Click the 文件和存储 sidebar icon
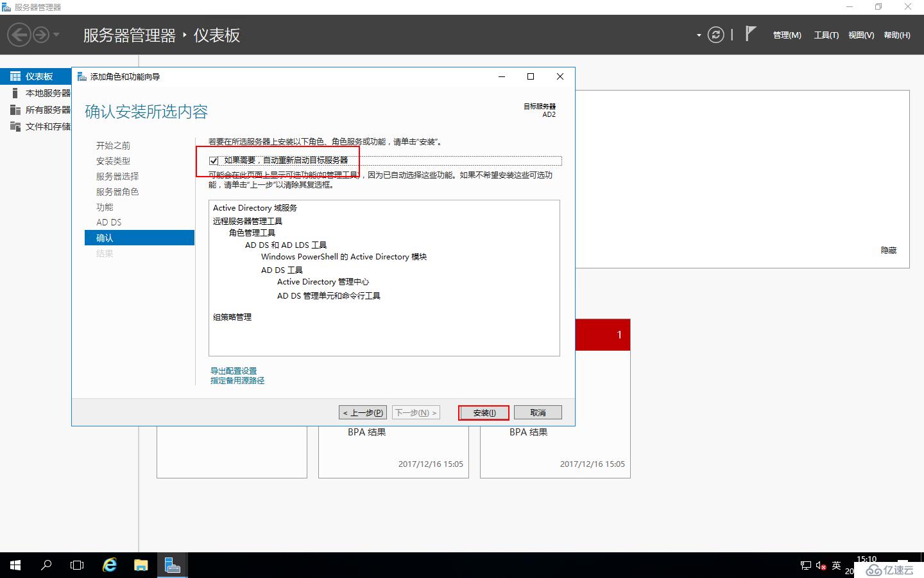 click(15, 127)
